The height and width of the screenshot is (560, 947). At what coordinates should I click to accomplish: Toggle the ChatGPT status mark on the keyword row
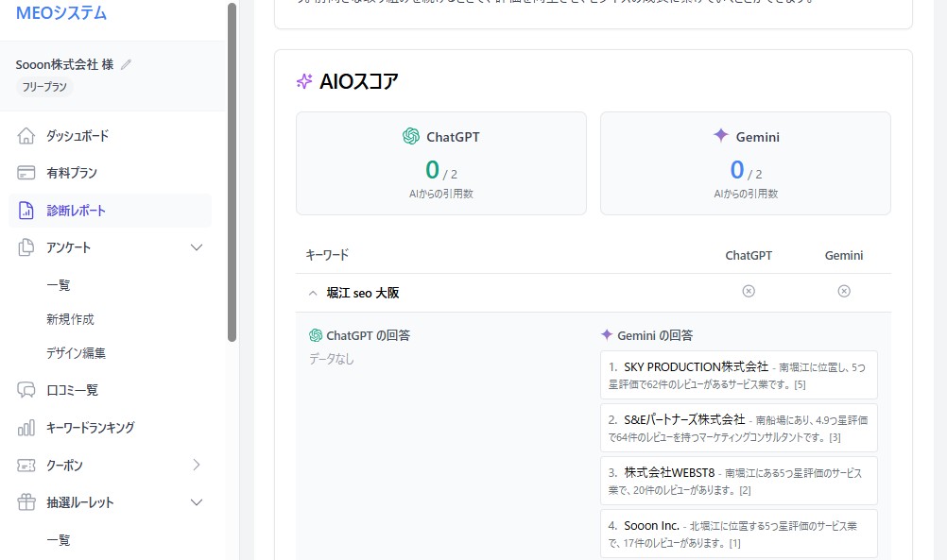[749, 291]
